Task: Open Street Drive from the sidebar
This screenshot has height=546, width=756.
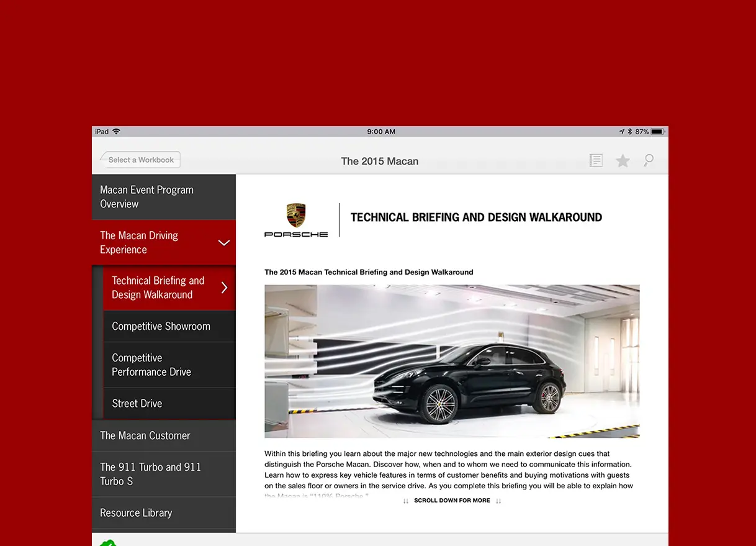Action: click(x=137, y=403)
